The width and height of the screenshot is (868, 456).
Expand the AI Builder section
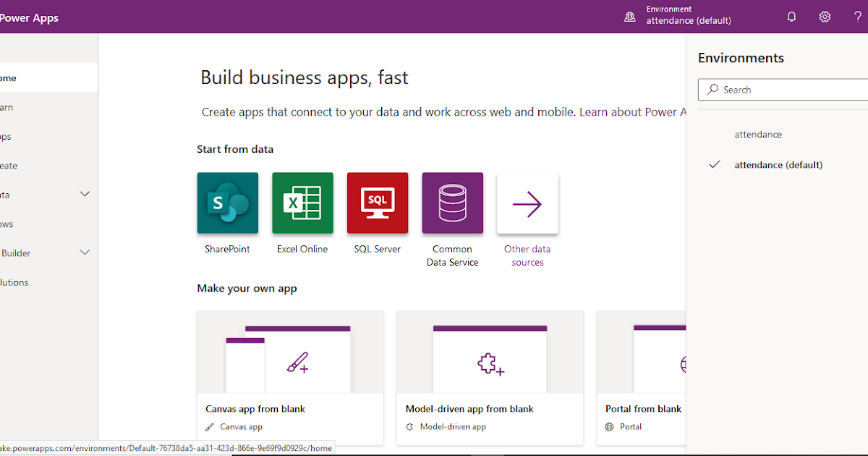coord(85,252)
